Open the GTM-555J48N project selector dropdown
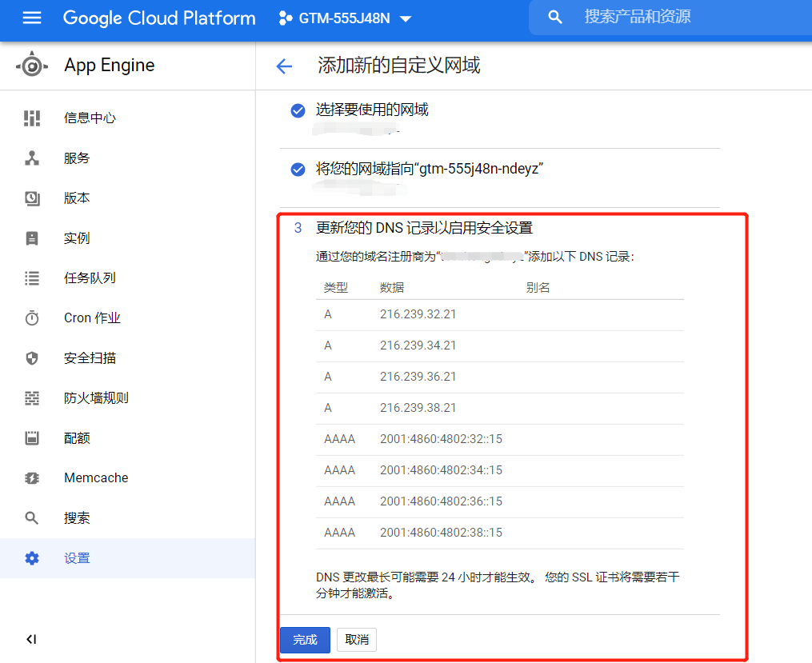812x663 pixels. click(345, 18)
